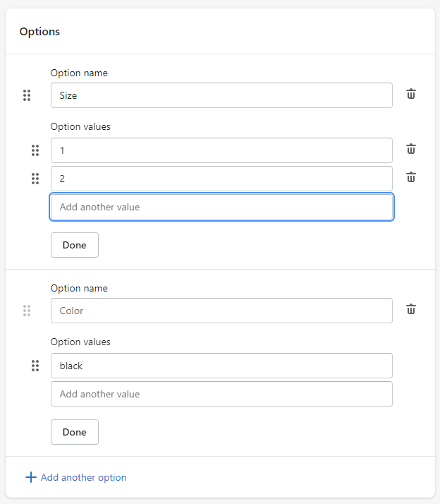Viewport: 440px width, 504px height.
Task: Focus the option value field containing 1
Action: (221, 150)
